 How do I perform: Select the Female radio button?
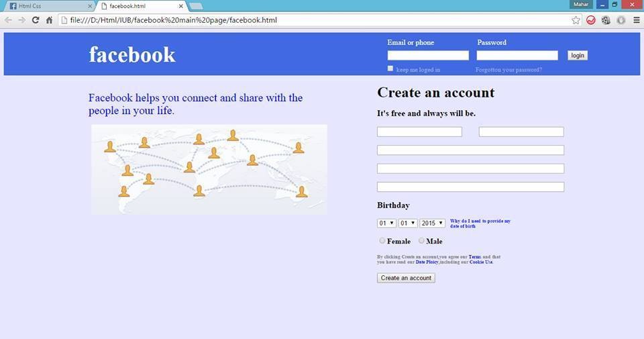click(382, 240)
